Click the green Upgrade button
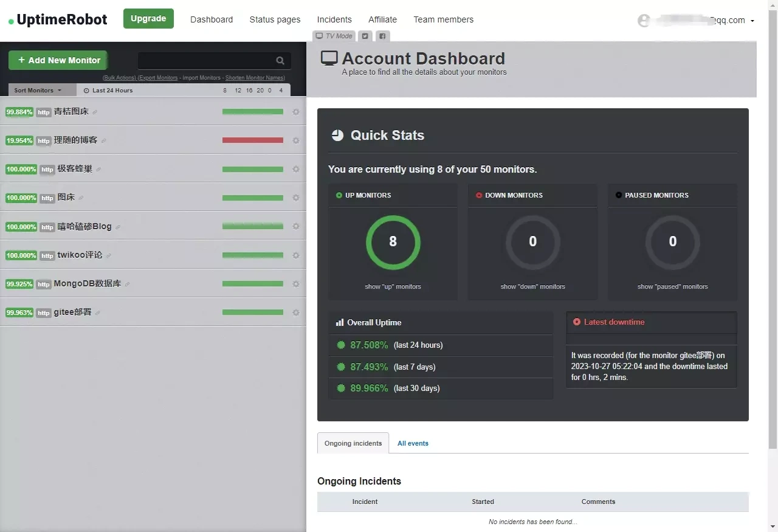The image size is (778, 532). pos(148,18)
